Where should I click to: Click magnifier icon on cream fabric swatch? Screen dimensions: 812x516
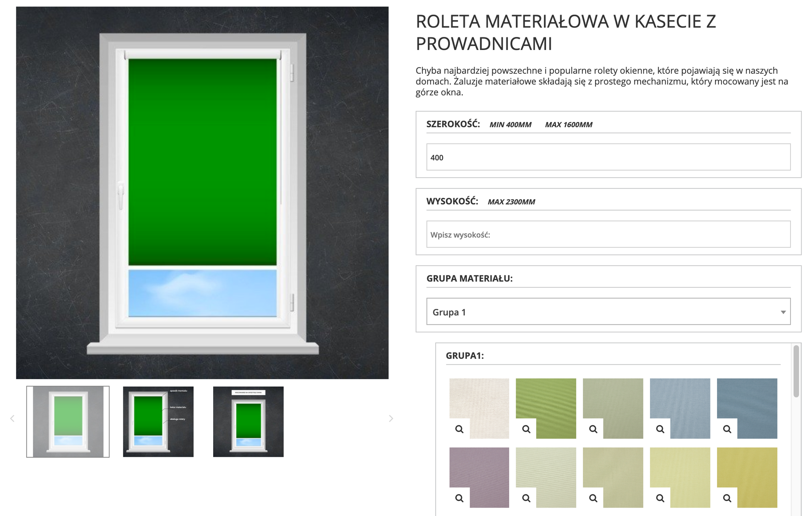(459, 429)
